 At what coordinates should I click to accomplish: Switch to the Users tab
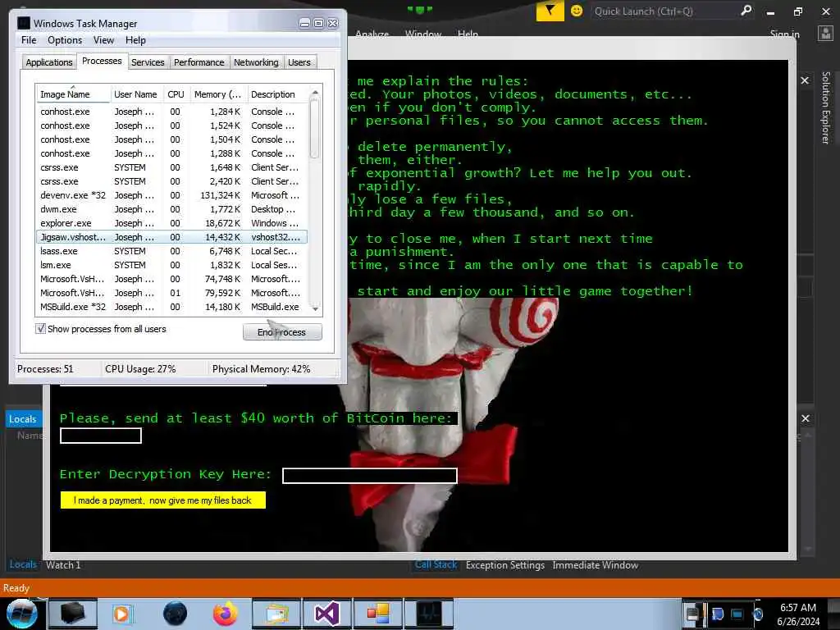[x=299, y=62]
